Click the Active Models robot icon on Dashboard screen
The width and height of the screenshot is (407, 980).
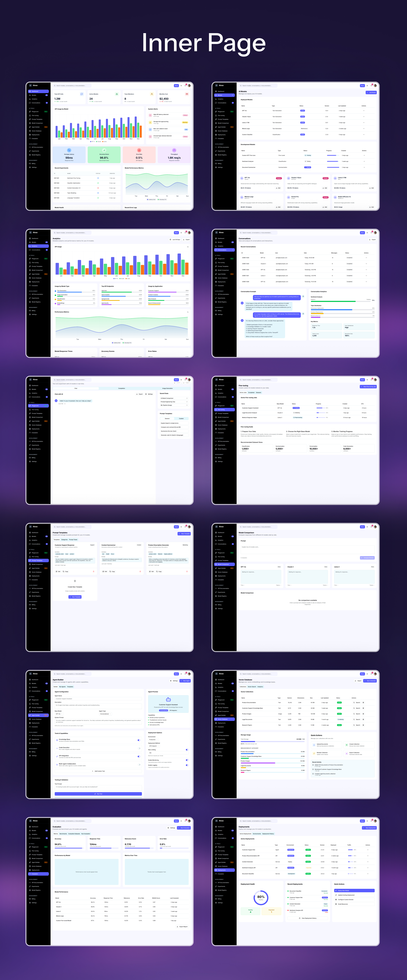tap(117, 94)
